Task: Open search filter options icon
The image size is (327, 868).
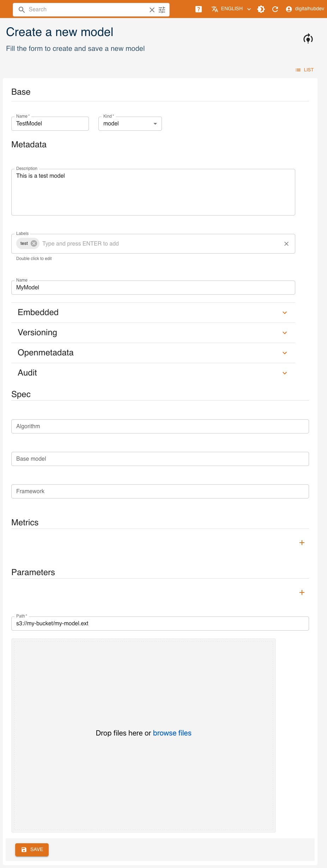Action: coord(162,10)
